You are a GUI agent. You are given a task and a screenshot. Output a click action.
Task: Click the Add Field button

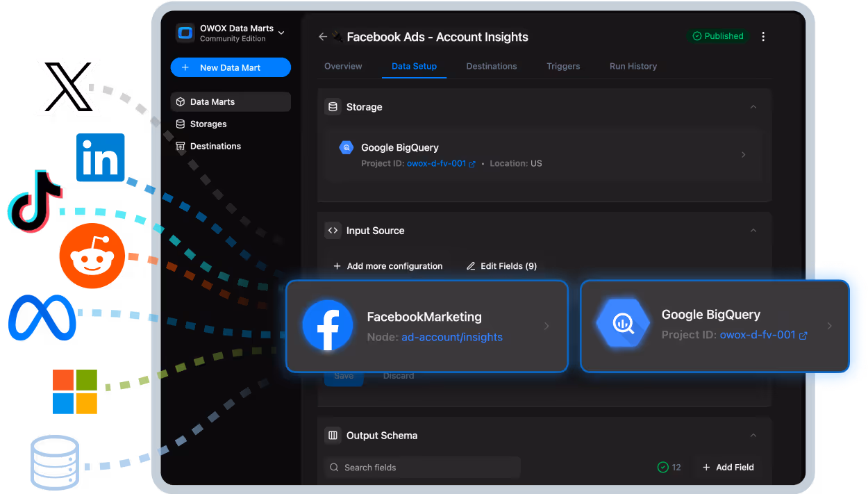[x=728, y=468]
